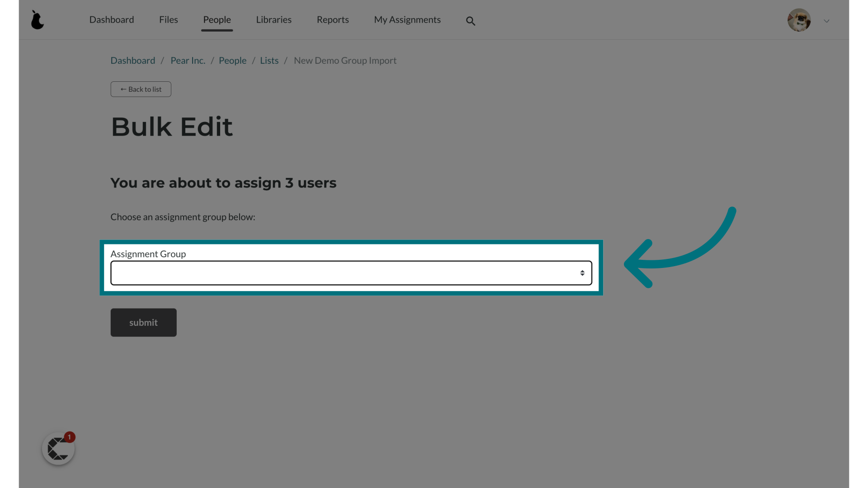Click the People navigation tab
868x488 pixels.
(x=217, y=20)
